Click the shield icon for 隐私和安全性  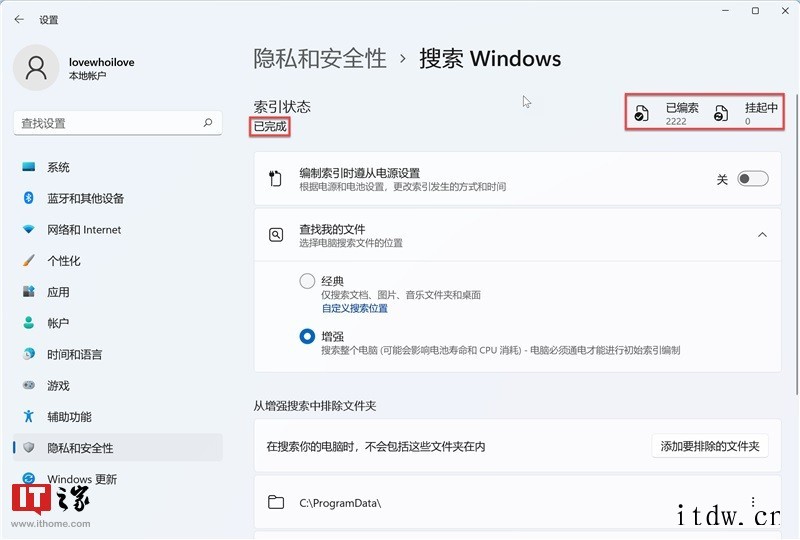tap(29, 448)
